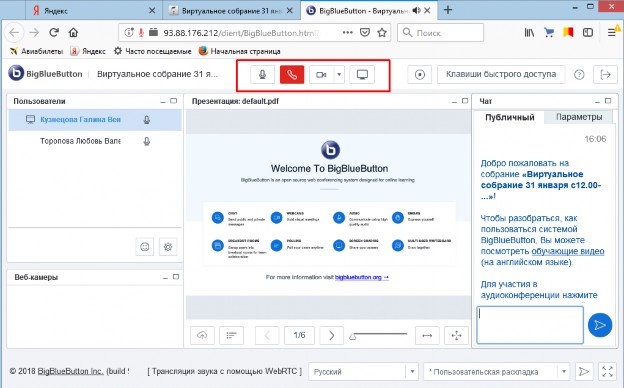This screenshot has height=388, width=624.
Task: Open the page actions three-dots menu
Action: [x=347, y=33]
